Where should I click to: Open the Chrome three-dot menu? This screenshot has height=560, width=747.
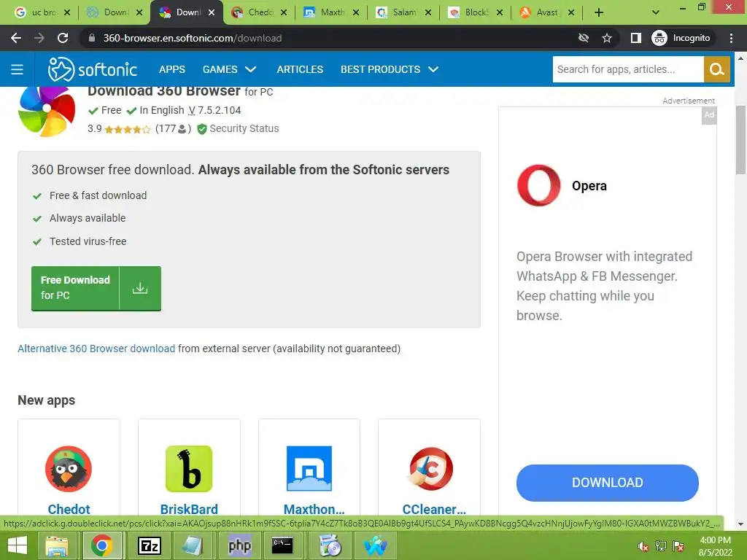(x=731, y=38)
